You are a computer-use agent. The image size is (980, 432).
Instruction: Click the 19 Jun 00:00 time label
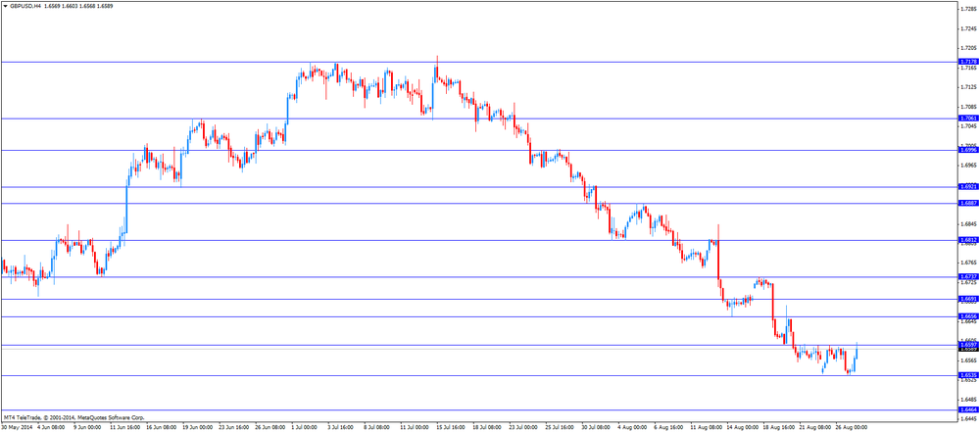point(196,428)
